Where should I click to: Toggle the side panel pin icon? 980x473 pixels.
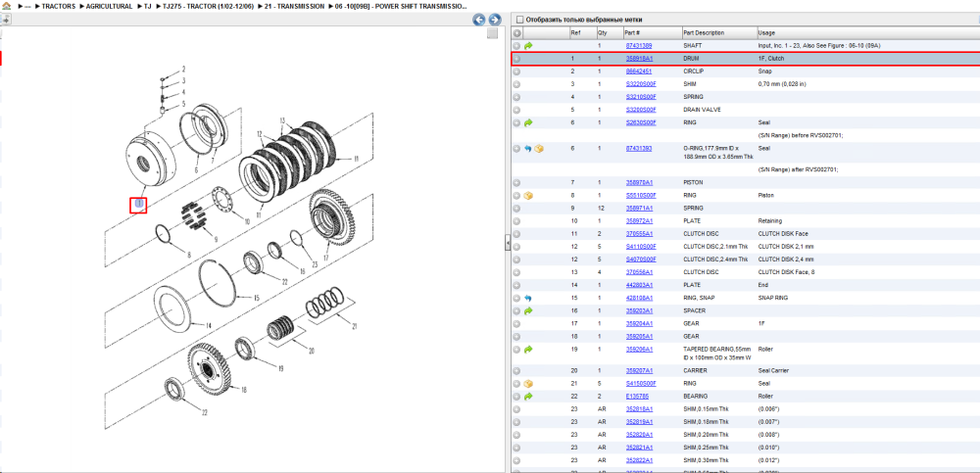pos(6,20)
